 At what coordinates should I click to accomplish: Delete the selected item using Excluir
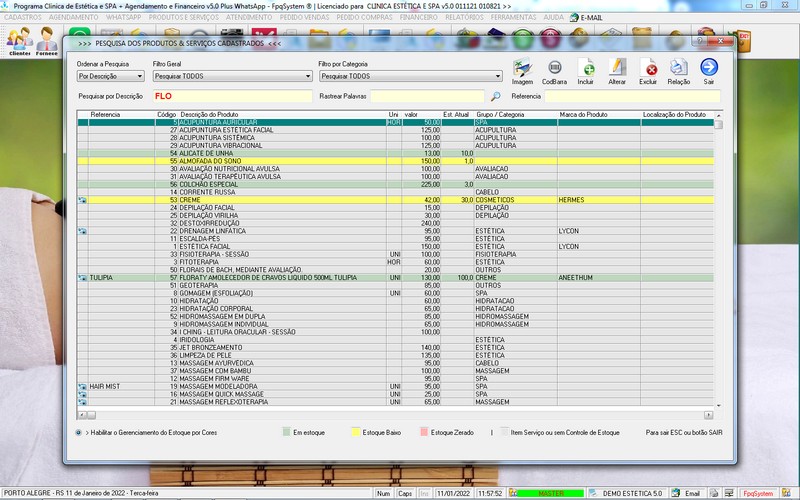tap(648, 71)
